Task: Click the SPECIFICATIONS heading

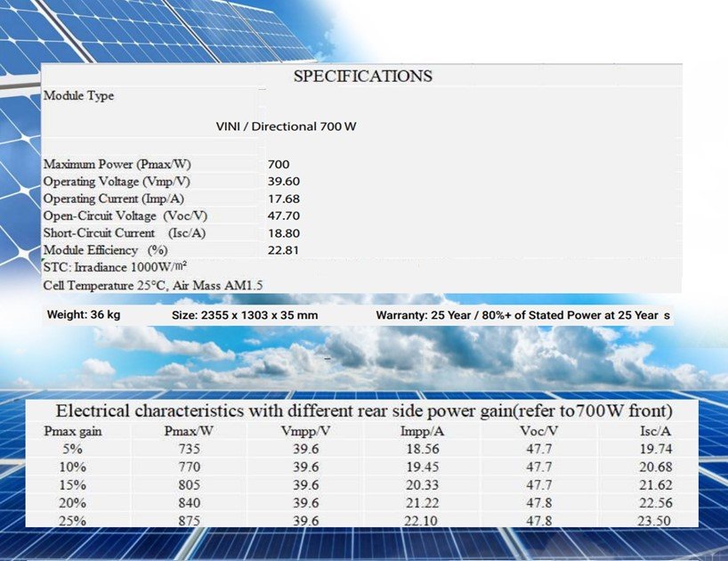Action: click(x=362, y=77)
